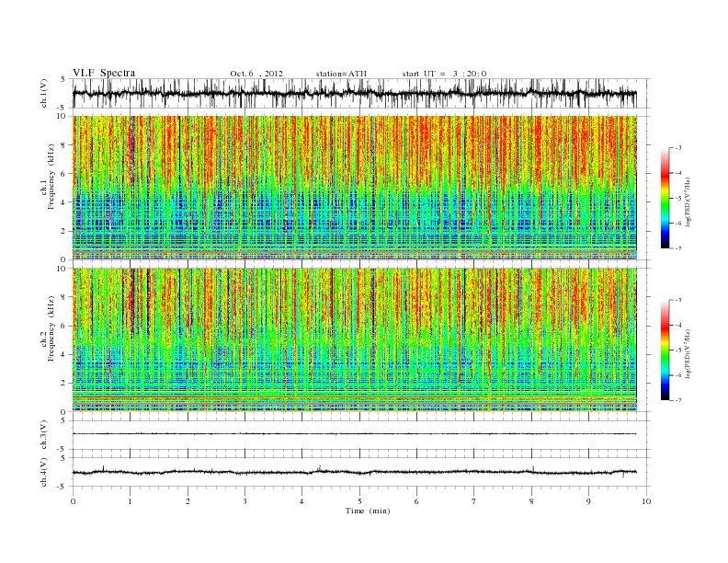
Task: Click the "7" tick on time axis
Action: pos(474,501)
